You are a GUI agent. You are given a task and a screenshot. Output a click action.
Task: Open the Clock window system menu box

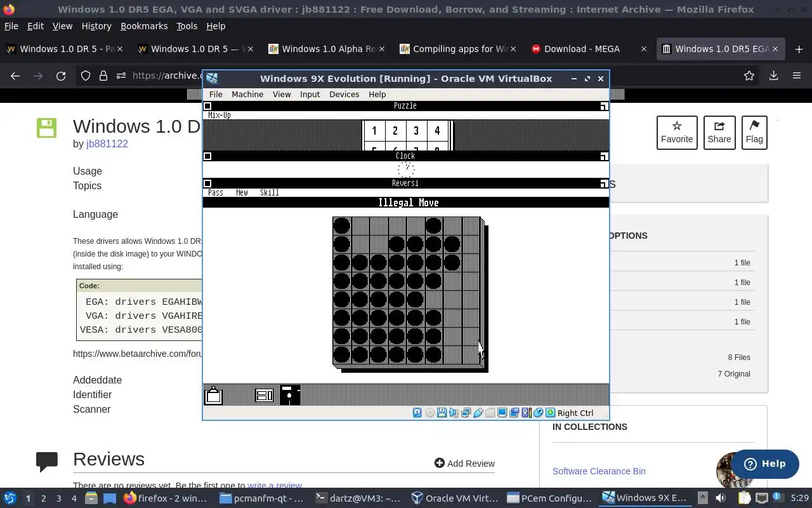pyautogui.click(x=207, y=156)
